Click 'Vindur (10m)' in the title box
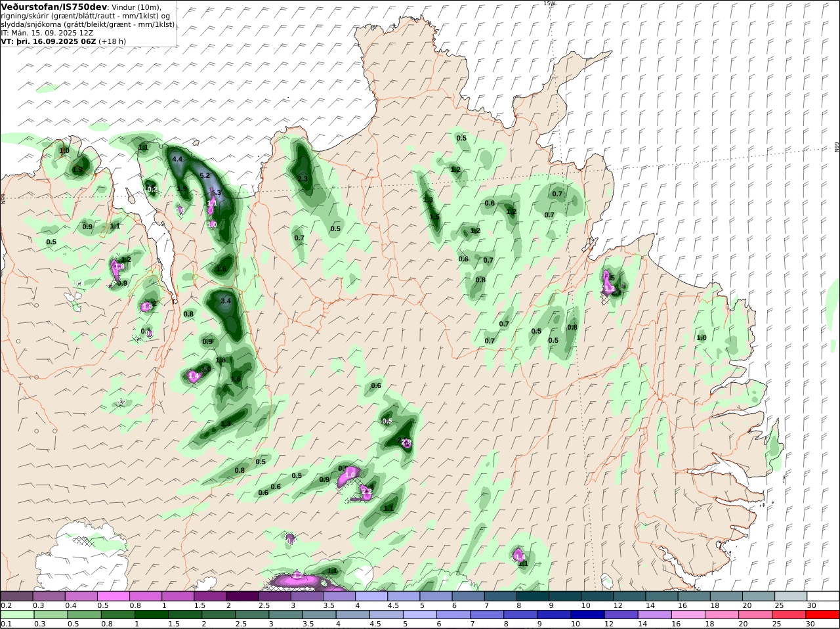840x629 pixels. [136, 7]
